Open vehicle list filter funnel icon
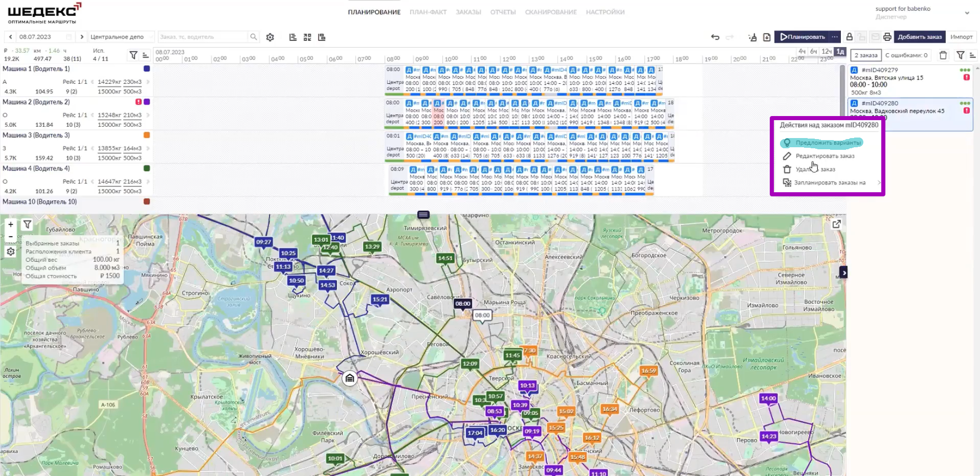This screenshot has width=980, height=476. coord(133,55)
